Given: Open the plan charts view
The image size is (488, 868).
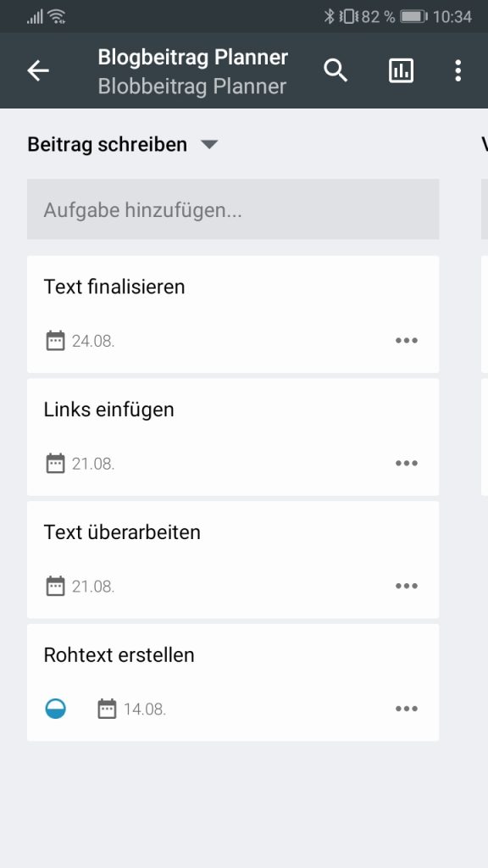Looking at the screenshot, I should tap(400, 71).
